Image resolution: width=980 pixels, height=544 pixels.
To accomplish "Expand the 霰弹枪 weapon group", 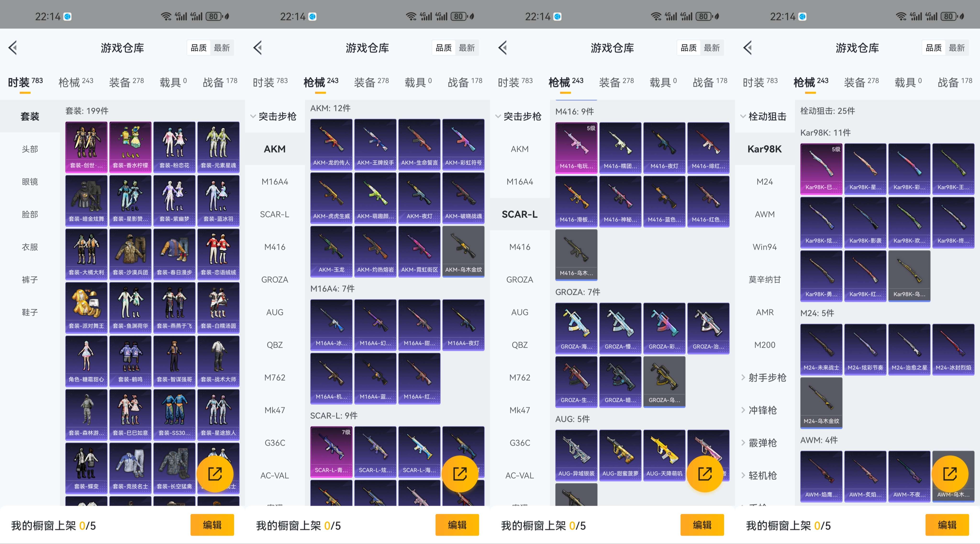I will (x=764, y=443).
